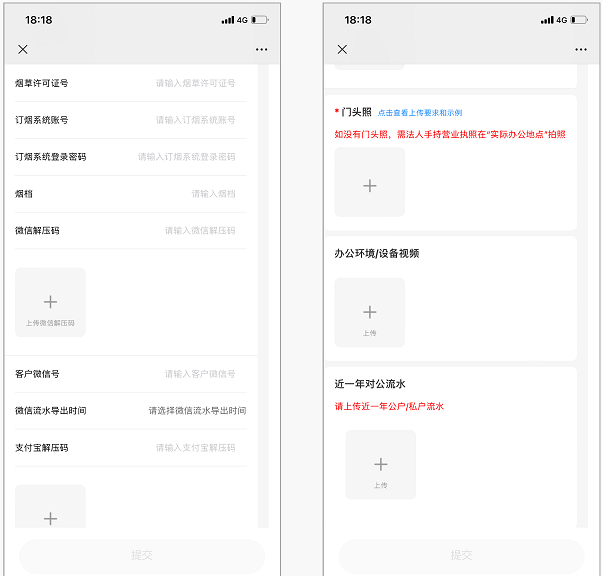Click the 门头照 section label
The image size is (602, 576).
pos(356,112)
